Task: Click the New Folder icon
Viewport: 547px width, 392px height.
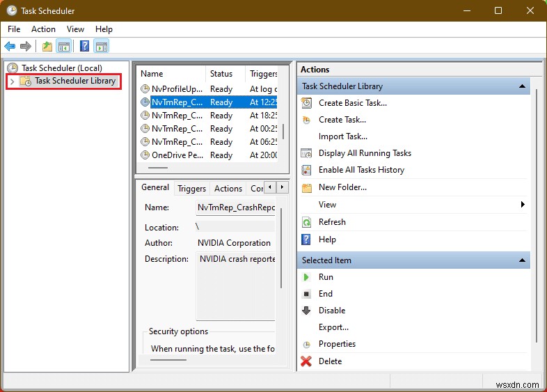Action: pos(307,188)
